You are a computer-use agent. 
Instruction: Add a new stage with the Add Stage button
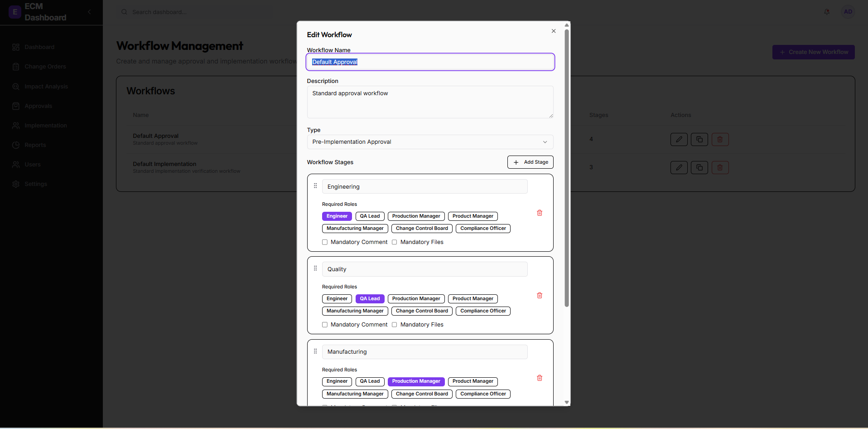(530, 162)
